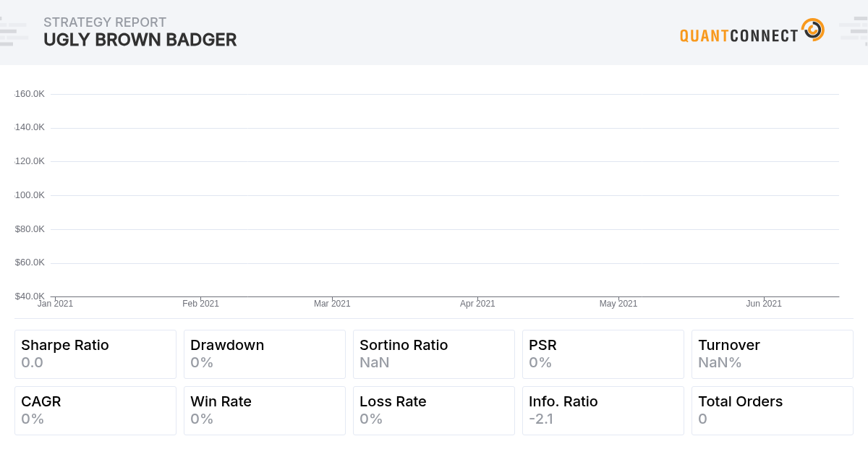Click the Loss Rate card
Viewport: 868px width, 457px height.
(434, 411)
